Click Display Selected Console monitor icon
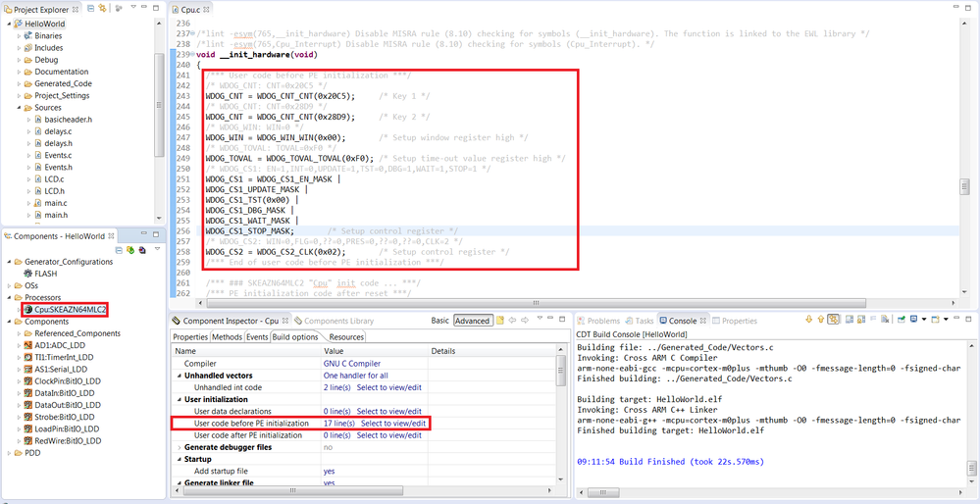 pos(913,320)
